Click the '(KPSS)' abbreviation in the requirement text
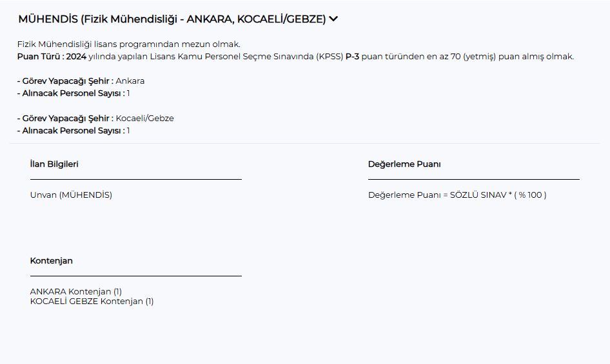This screenshot has height=364, width=610. click(330, 57)
